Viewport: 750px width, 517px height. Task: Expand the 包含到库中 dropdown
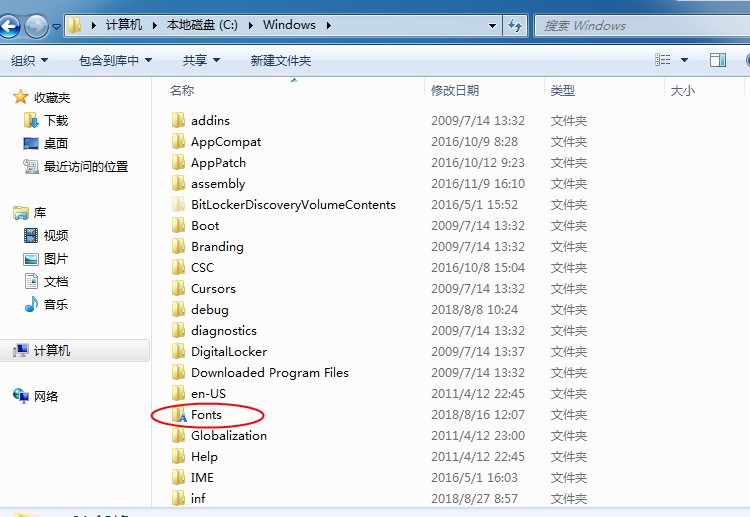coord(115,61)
